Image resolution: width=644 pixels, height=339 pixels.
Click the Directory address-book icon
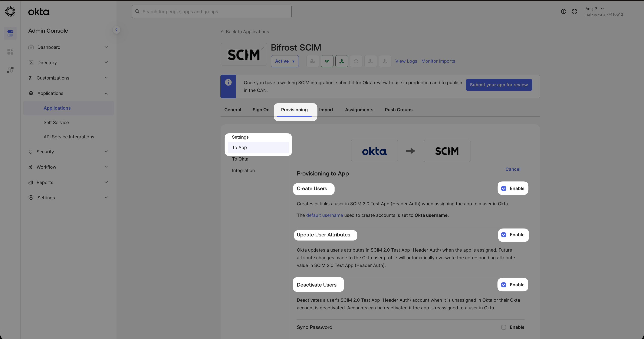pyautogui.click(x=31, y=62)
